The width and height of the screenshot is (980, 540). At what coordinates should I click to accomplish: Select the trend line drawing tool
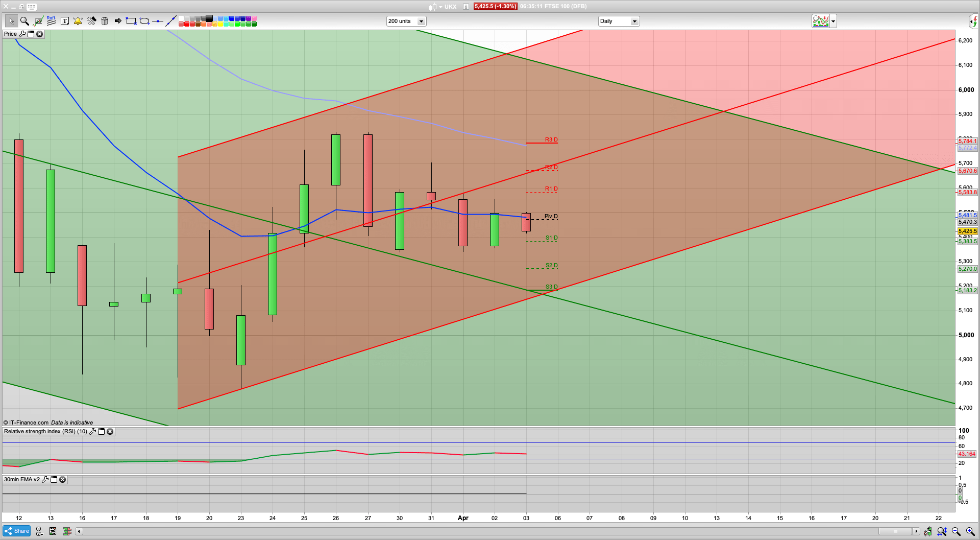171,21
